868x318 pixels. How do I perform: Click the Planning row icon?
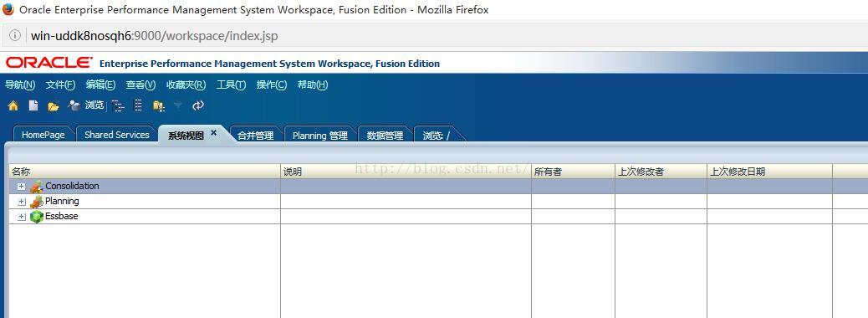pos(37,202)
